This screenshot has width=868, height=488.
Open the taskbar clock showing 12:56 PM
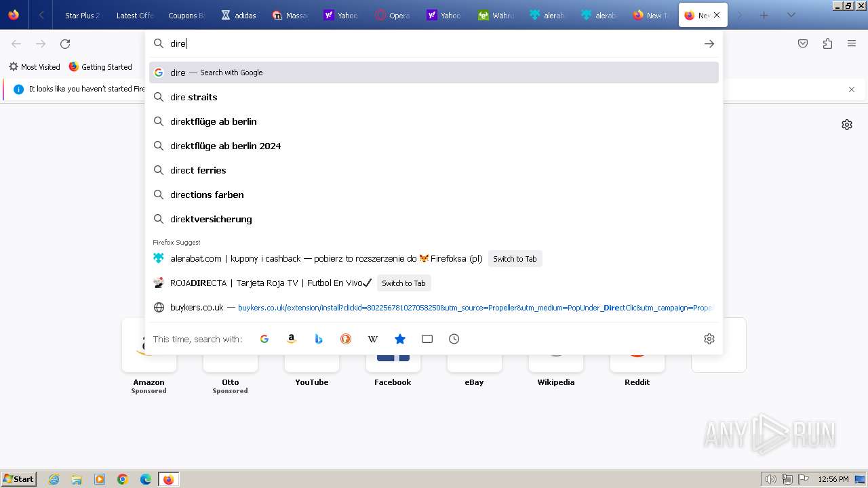(833, 479)
